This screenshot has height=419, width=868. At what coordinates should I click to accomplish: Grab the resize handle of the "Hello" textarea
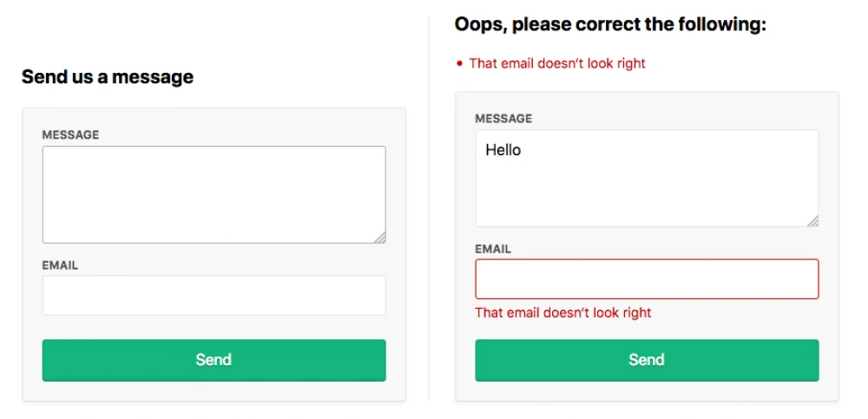tap(813, 221)
